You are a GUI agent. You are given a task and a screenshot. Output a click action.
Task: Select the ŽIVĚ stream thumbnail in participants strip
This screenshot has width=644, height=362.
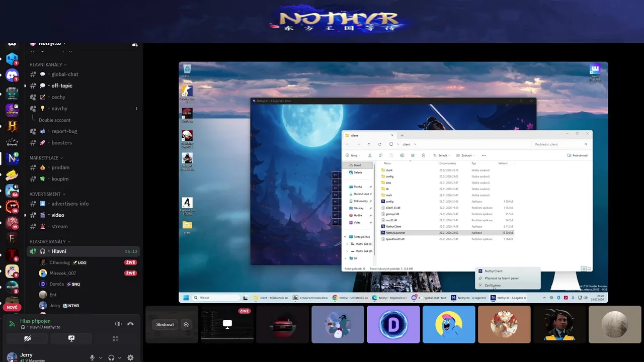point(227,324)
